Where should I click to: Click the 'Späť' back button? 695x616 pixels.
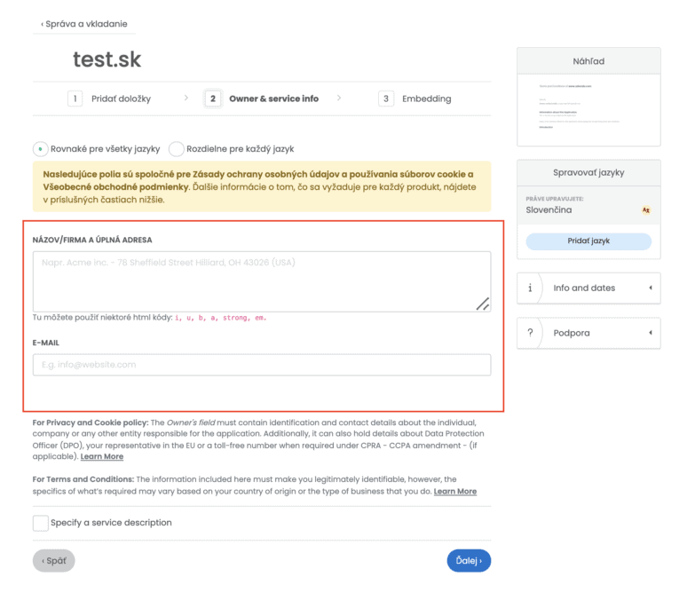(x=54, y=561)
